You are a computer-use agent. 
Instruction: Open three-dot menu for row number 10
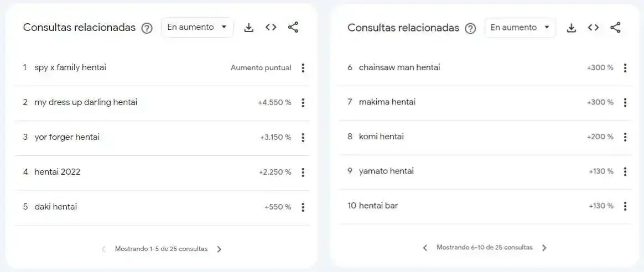(625, 206)
